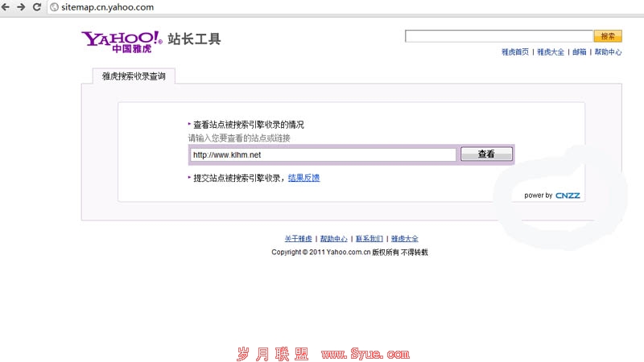The width and height of the screenshot is (644, 362).
Task: Click the Yahoo! 中国雅虎 logo
Action: click(x=122, y=40)
